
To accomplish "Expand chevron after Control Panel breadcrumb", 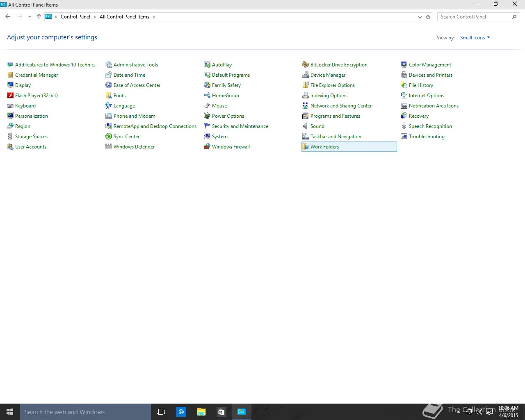I will (95, 17).
